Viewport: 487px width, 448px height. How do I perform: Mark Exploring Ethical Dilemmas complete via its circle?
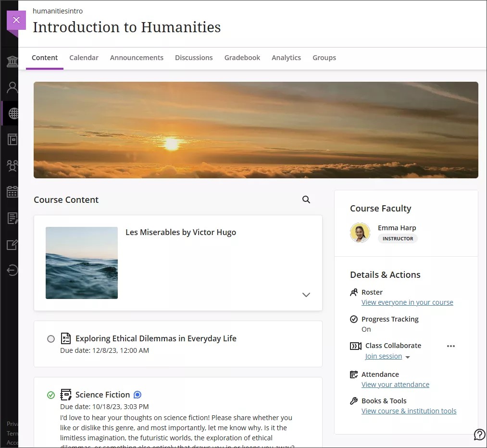(x=51, y=339)
